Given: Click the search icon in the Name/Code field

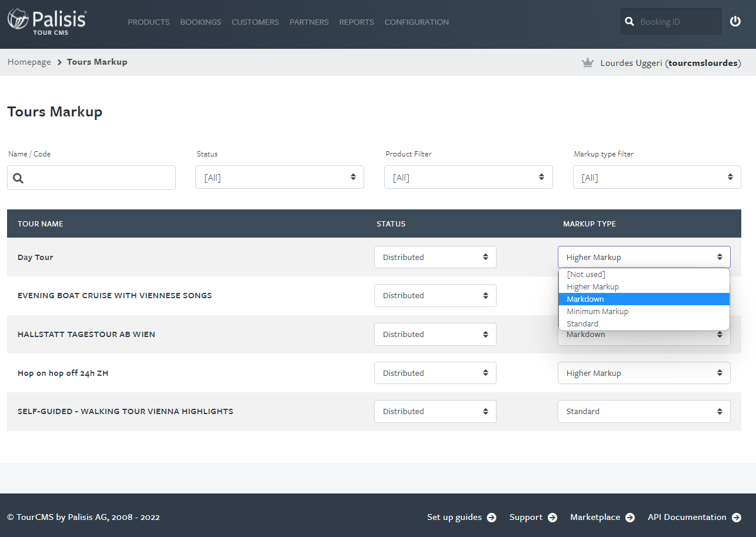Looking at the screenshot, I should pyautogui.click(x=18, y=178).
